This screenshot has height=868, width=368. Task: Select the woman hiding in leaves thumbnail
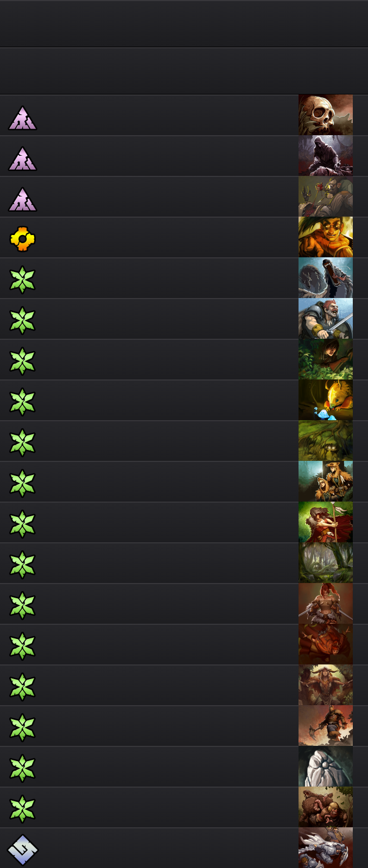[326, 359]
